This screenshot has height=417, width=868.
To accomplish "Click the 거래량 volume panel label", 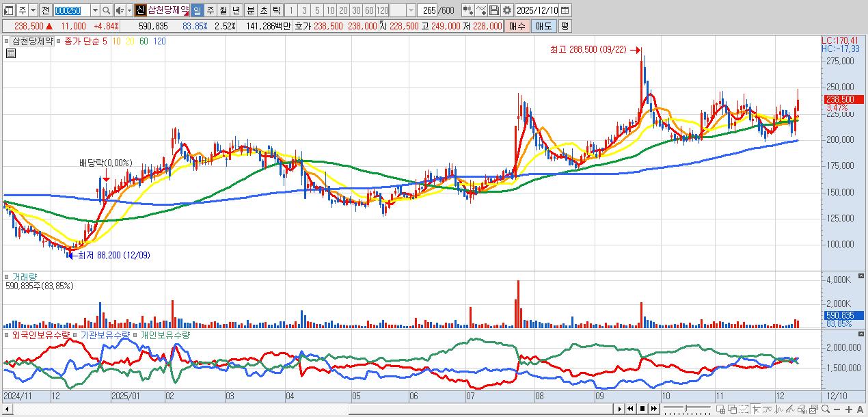I will [25, 277].
